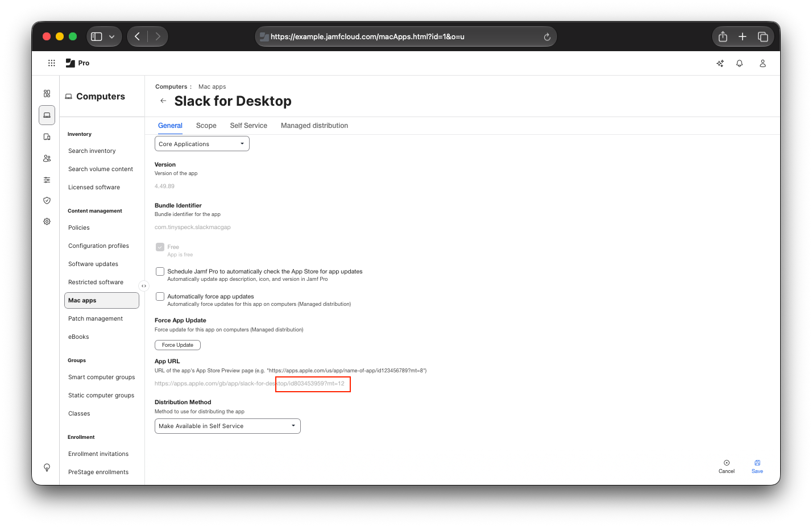
Task: Click the Computers breadcrumb link
Action: [171, 87]
